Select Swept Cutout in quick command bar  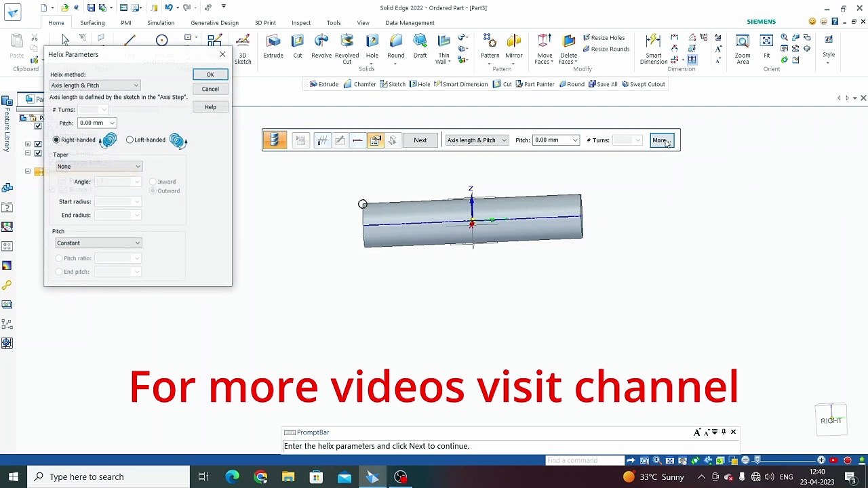pyautogui.click(x=643, y=84)
